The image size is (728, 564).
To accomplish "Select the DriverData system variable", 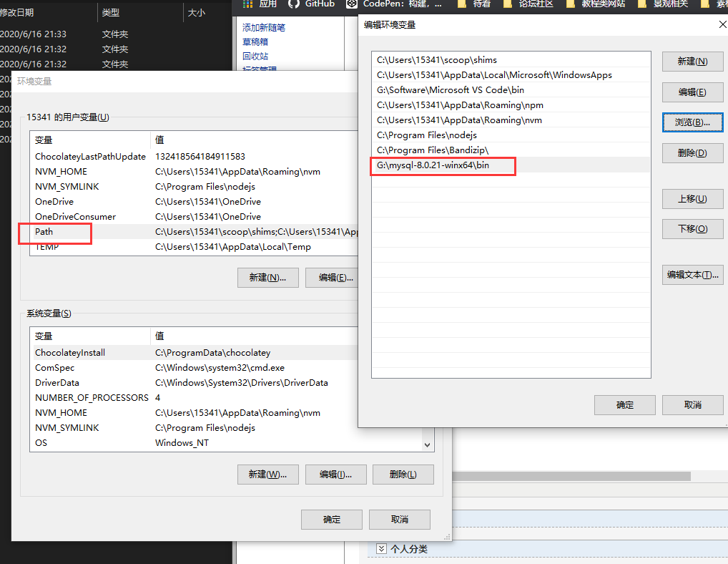I will (x=195, y=383).
